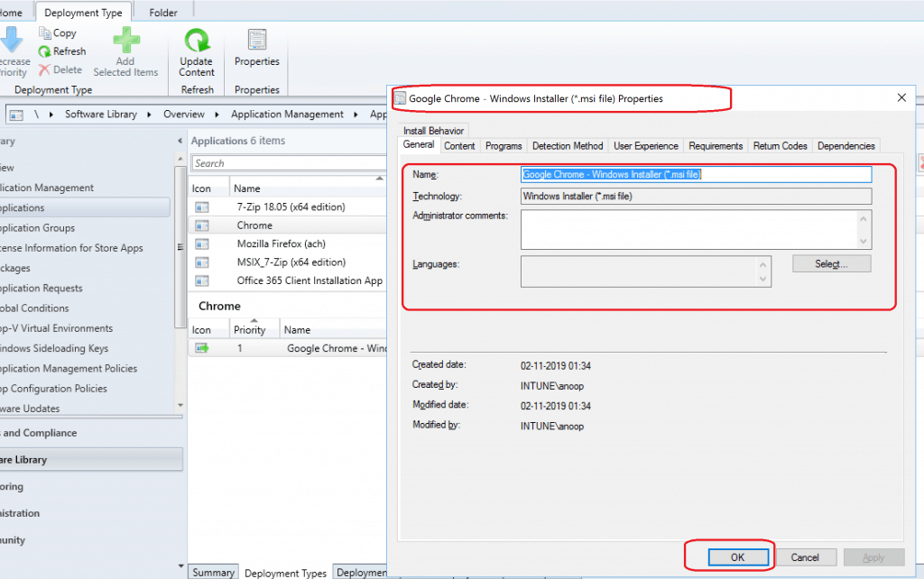The image size is (924, 579).
Task: Click the 7-Zip 18.05 application icon
Action: coord(202,207)
